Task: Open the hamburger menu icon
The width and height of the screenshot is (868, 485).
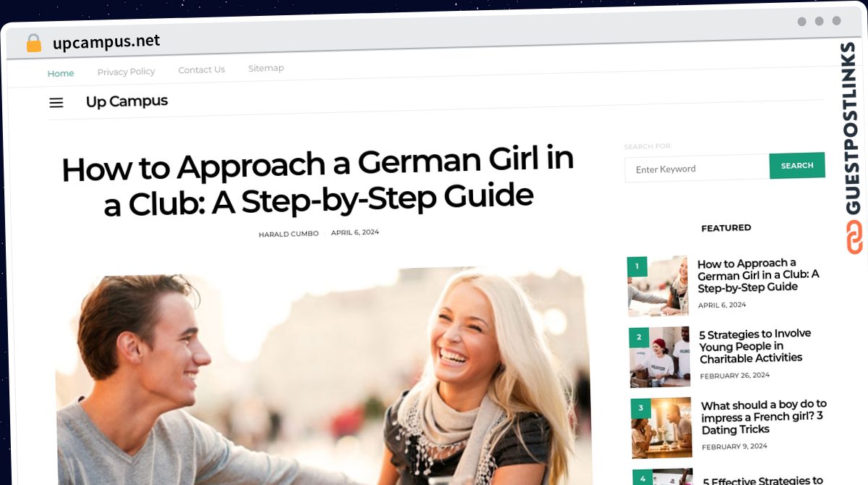Action: tap(56, 103)
